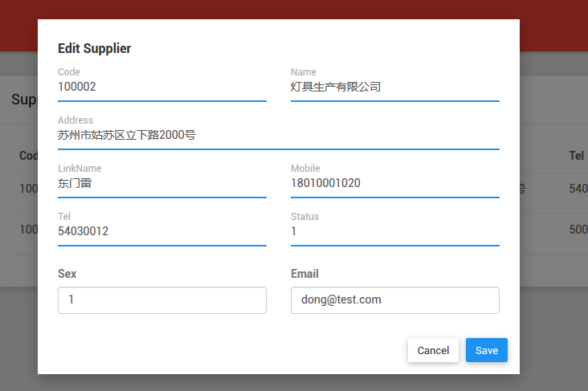
Task: Click the Mobile field label
Action: click(305, 169)
